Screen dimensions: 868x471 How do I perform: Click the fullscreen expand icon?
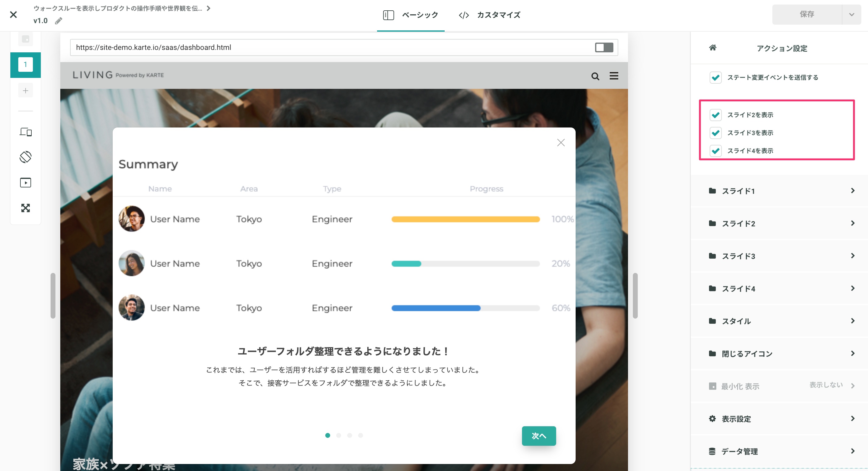pos(26,208)
